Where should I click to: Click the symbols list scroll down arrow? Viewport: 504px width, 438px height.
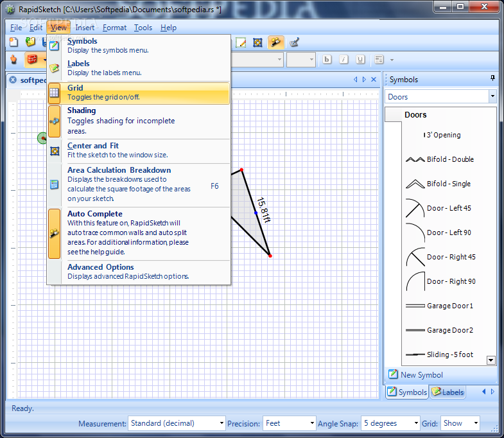pos(491,360)
